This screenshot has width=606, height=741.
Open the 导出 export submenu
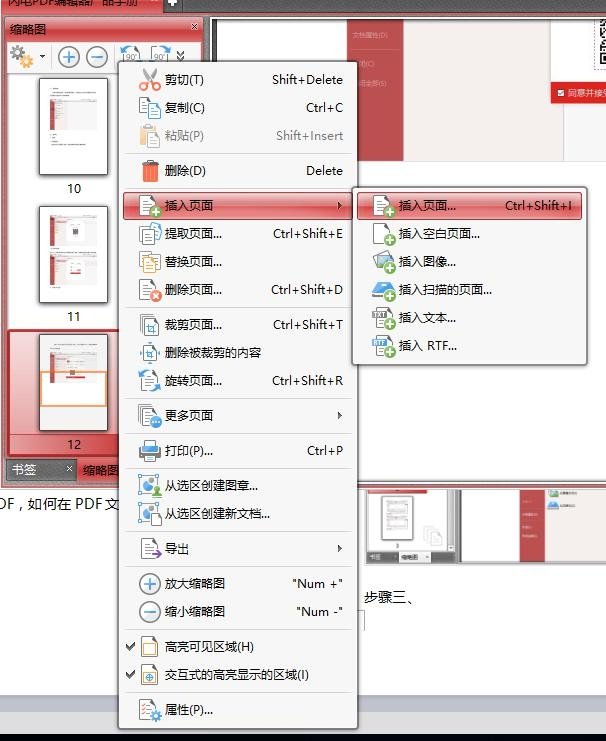point(239,549)
